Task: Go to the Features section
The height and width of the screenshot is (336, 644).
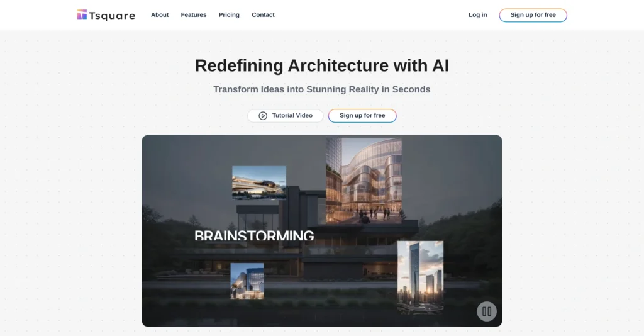Action: point(194,14)
